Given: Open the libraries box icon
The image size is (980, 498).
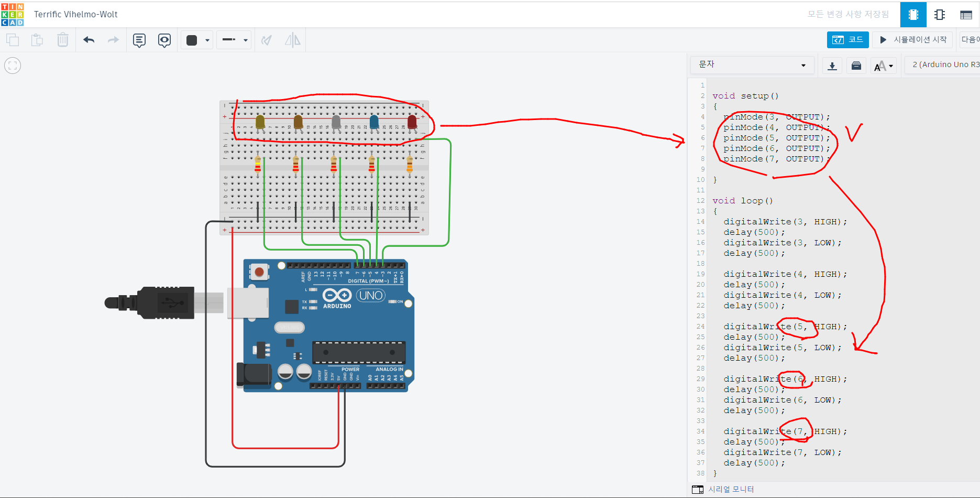Looking at the screenshot, I should pos(856,66).
